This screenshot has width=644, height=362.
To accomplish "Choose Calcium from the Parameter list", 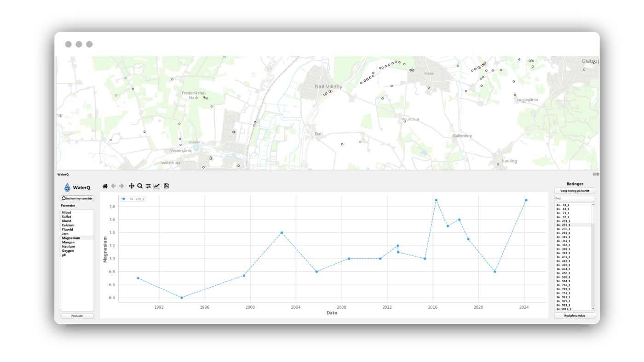I will [x=68, y=226].
